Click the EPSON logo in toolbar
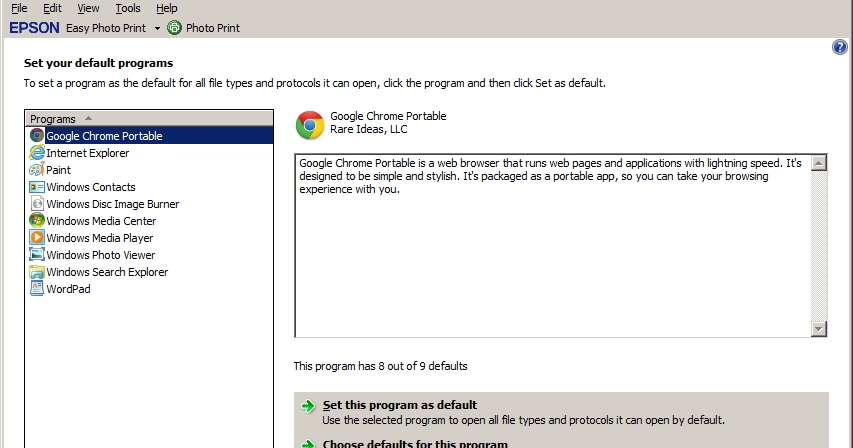The width and height of the screenshot is (853, 448). [34, 28]
